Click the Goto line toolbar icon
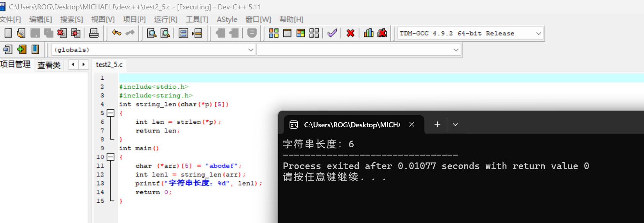The image size is (644, 223). point(197,33)
